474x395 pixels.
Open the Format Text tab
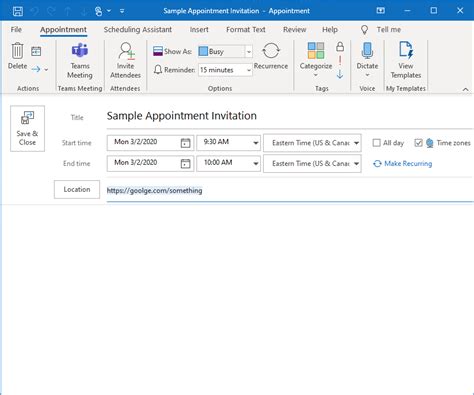pyautogui.click(x=246, y=30)
